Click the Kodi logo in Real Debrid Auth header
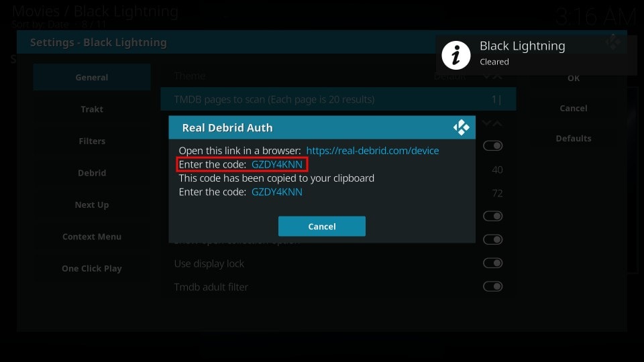The image size is (644, 362). pyautogui.click(x=462, y=127)
